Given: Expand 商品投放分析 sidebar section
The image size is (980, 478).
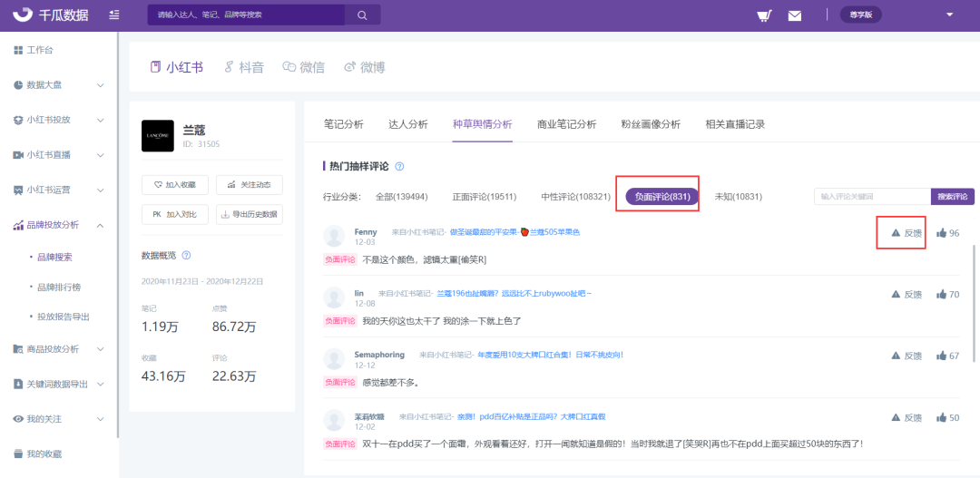Looking at the screenshot, I should coord(101,349).
